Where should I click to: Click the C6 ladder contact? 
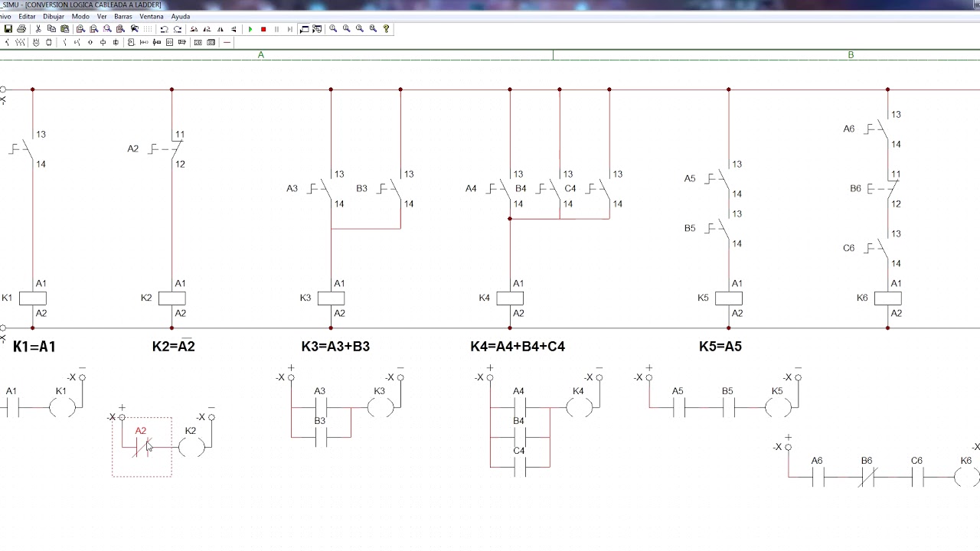917,477
